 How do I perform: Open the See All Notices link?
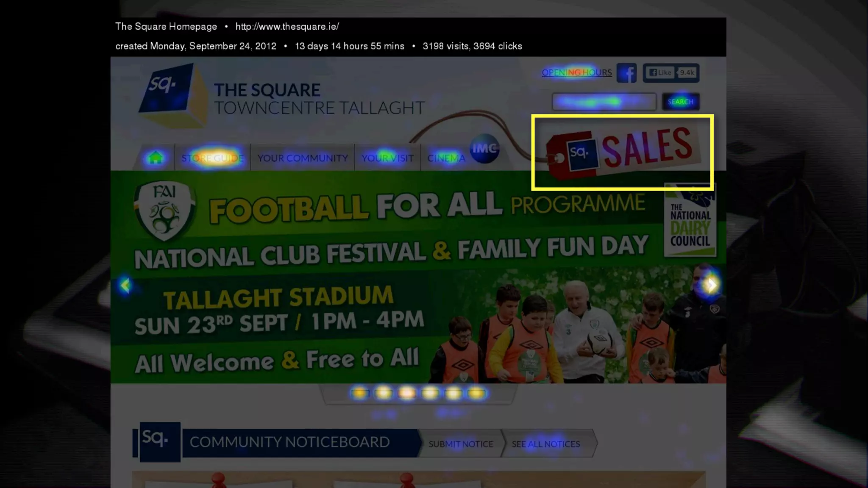pos(545,444)
